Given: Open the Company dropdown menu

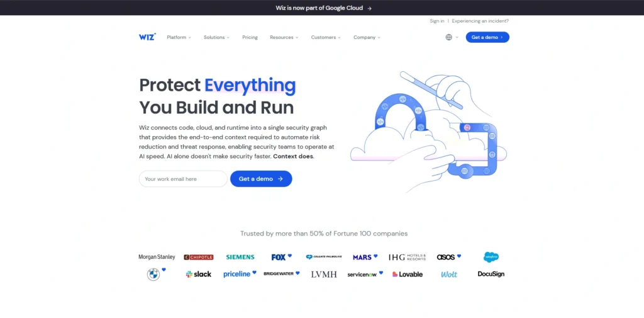Looking at the screenshot, I should [x=367, y=37].
